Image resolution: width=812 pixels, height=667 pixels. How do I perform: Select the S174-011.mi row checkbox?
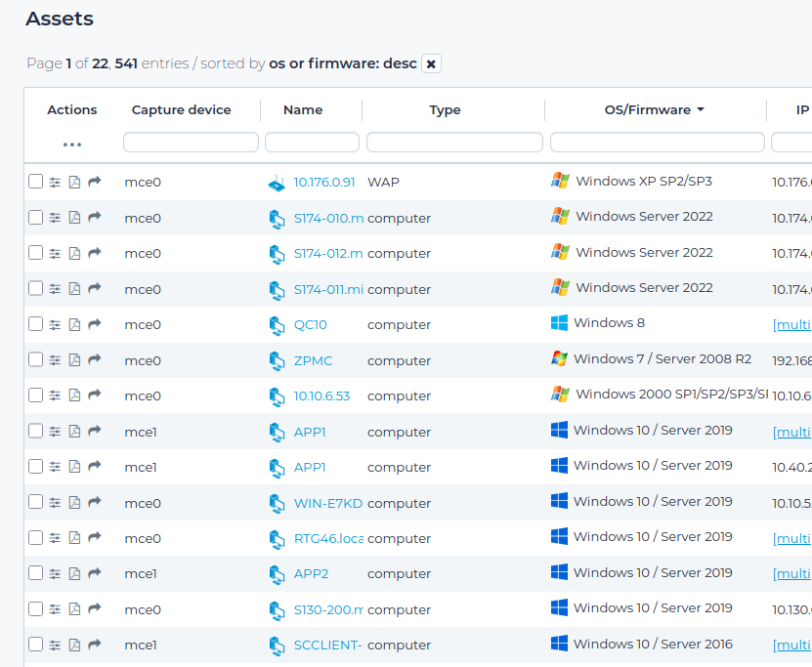coord(35,288)
